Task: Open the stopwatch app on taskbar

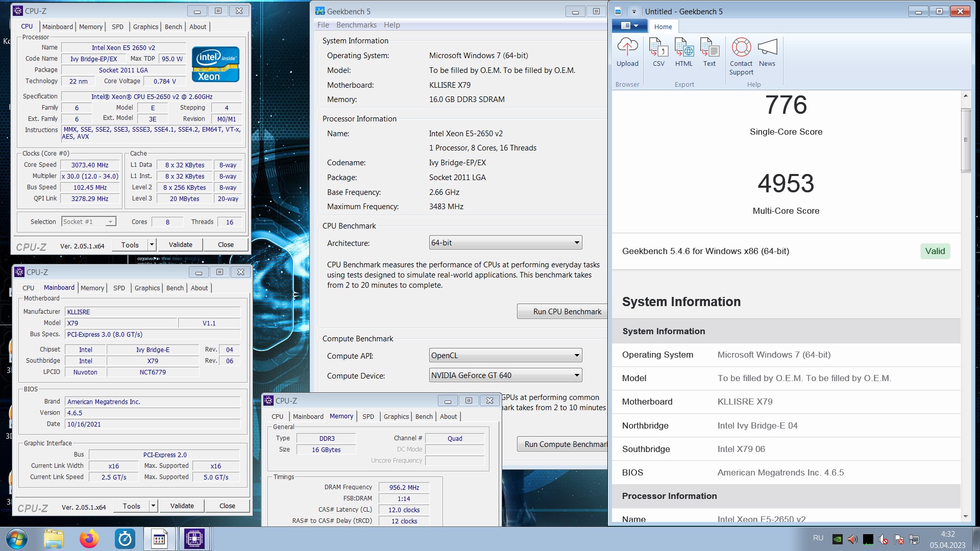Action: pos(125,539)
